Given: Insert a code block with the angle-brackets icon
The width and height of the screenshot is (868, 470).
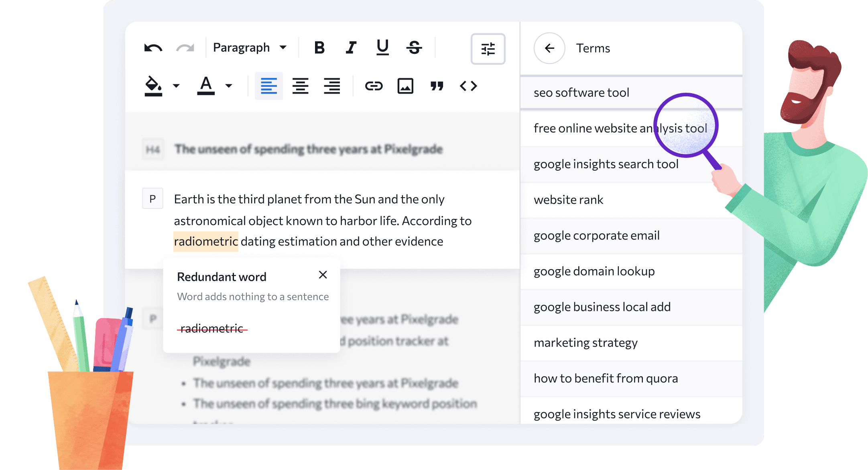Looking at the screenshot, I should (x=468, y=86).
